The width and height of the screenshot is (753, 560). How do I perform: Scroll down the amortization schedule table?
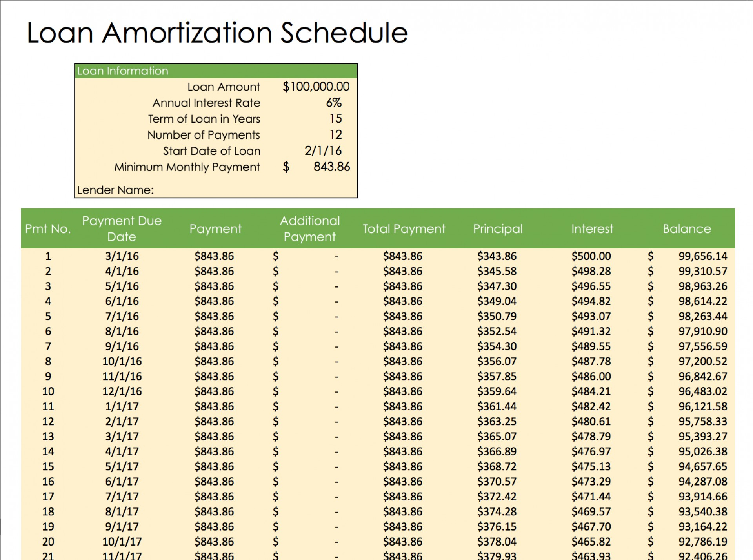pyautogui.click(x=748, y=553)
